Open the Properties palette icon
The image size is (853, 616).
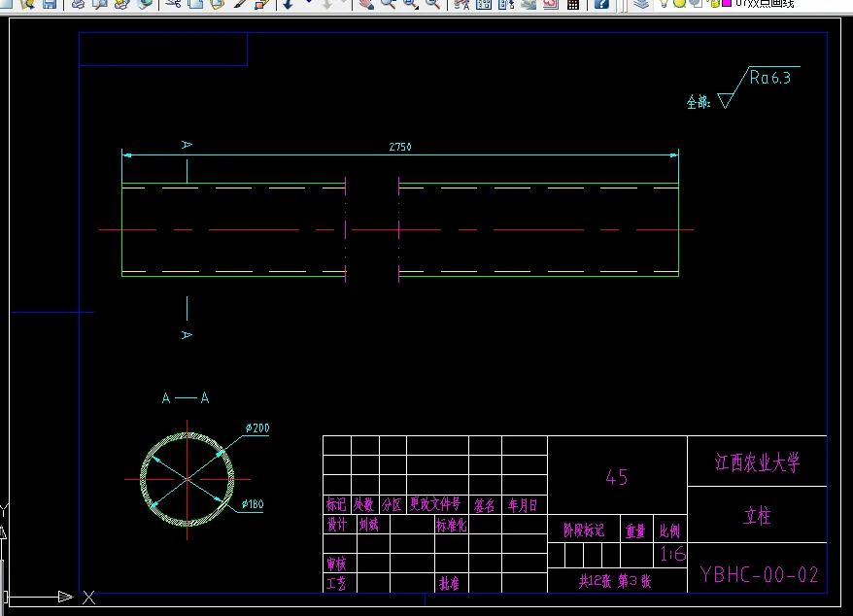coord(461,4)
